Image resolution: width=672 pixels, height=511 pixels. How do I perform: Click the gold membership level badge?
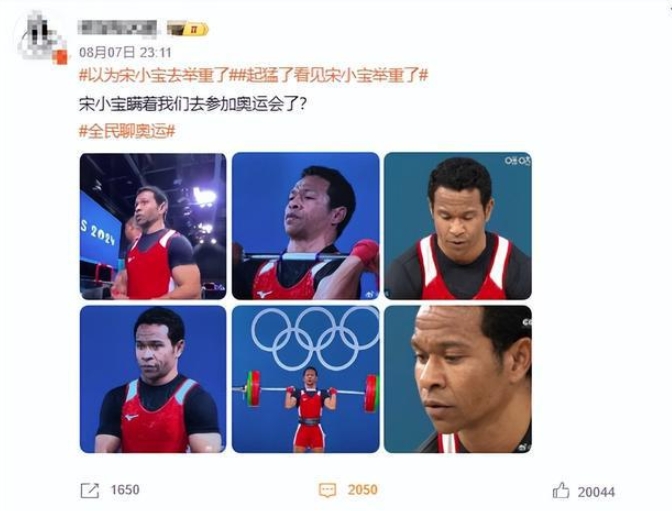click(187, 29)
